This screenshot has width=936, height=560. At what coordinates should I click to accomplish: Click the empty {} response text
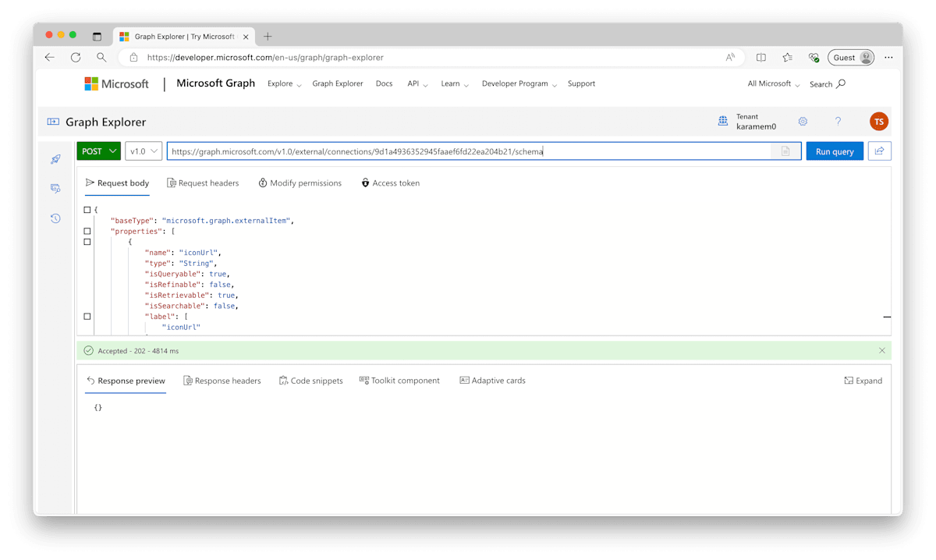tap(97, 407)
